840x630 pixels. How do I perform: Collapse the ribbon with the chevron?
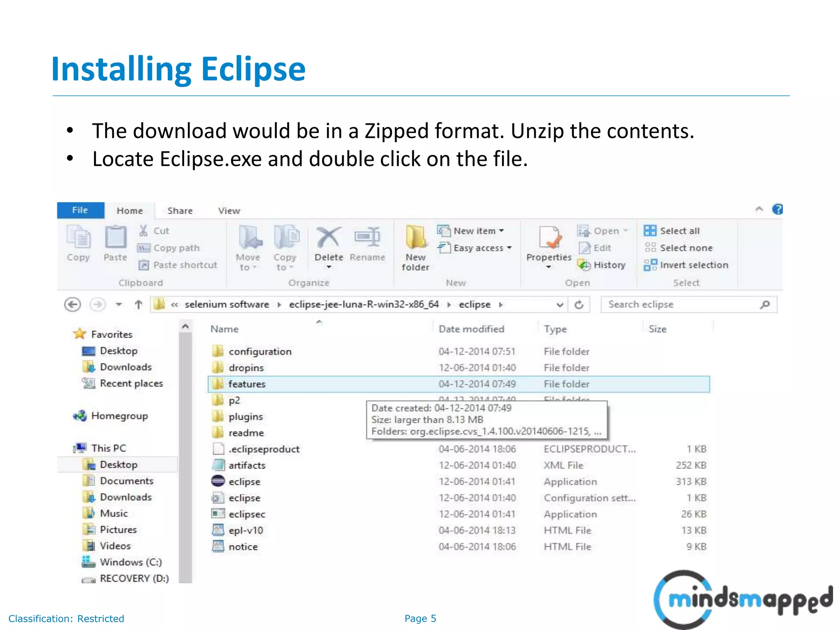click(x=759, y=210)
